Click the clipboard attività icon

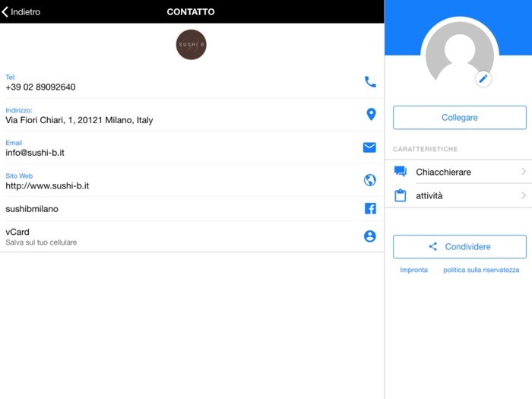(401, 195)
